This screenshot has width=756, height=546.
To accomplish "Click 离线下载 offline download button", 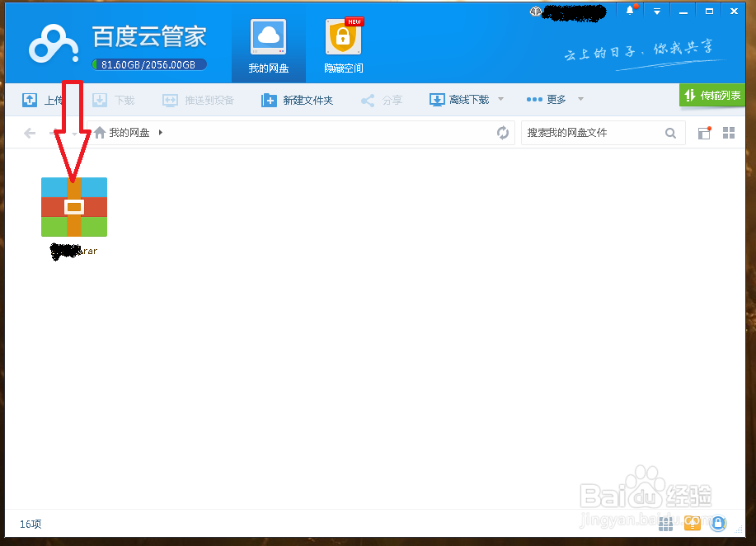I will coord(459,99).
